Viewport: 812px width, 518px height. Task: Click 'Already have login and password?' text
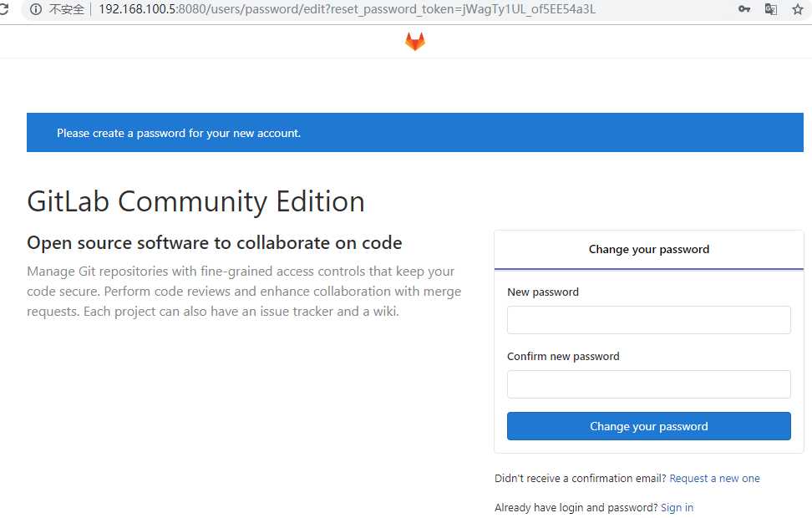[x=576, y=507]
